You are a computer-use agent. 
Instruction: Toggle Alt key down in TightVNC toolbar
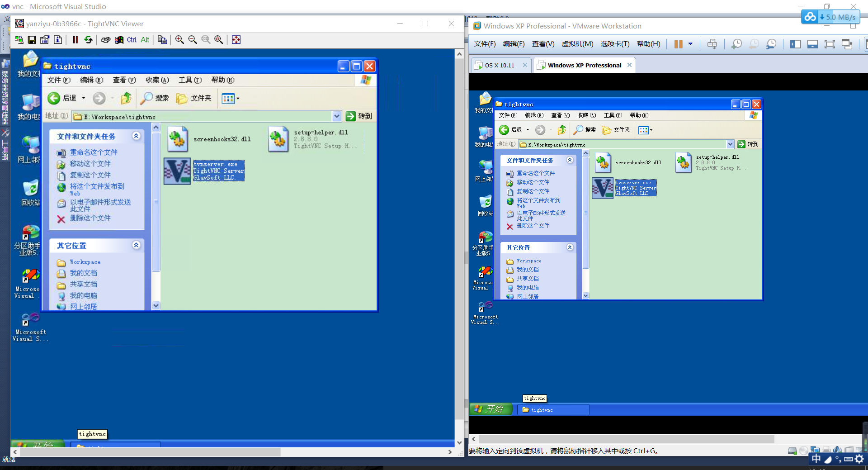tap(145, 40)
